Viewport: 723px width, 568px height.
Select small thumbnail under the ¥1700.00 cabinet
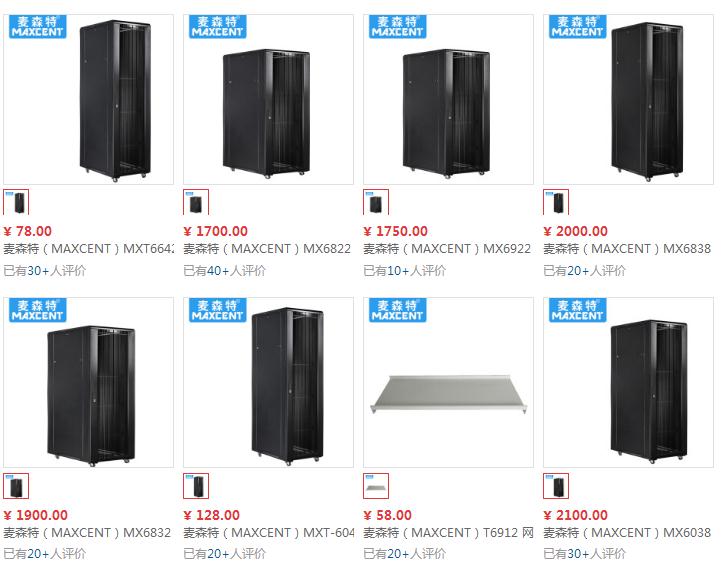(196, 202)
